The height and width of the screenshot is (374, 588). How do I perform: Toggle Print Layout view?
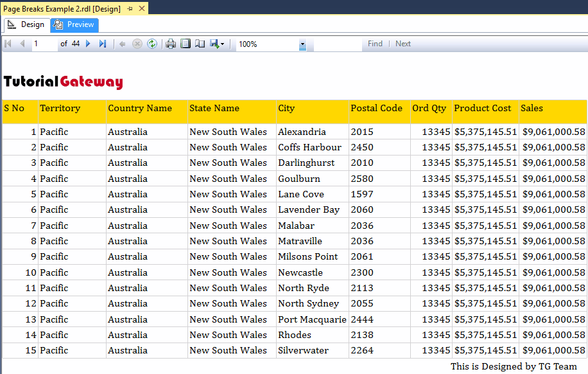coord(186,44)
